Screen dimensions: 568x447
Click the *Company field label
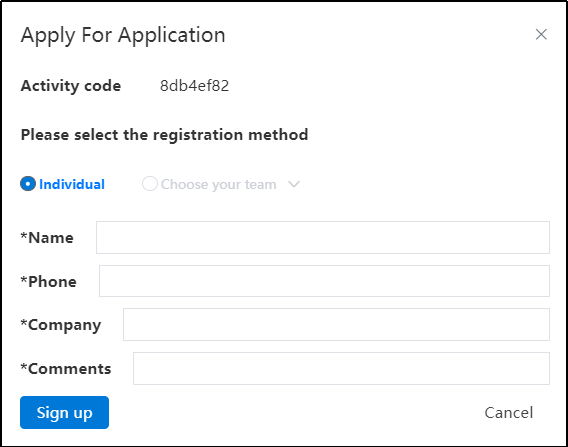(x=61, y=325)
